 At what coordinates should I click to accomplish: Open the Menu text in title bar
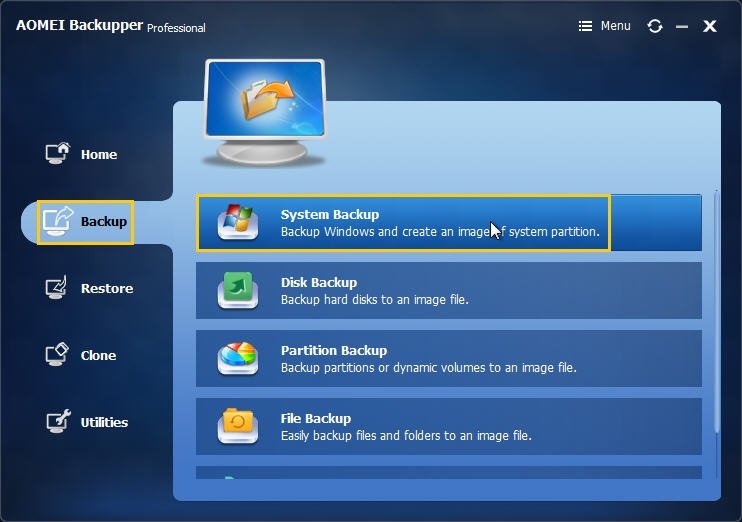point(615,26)
